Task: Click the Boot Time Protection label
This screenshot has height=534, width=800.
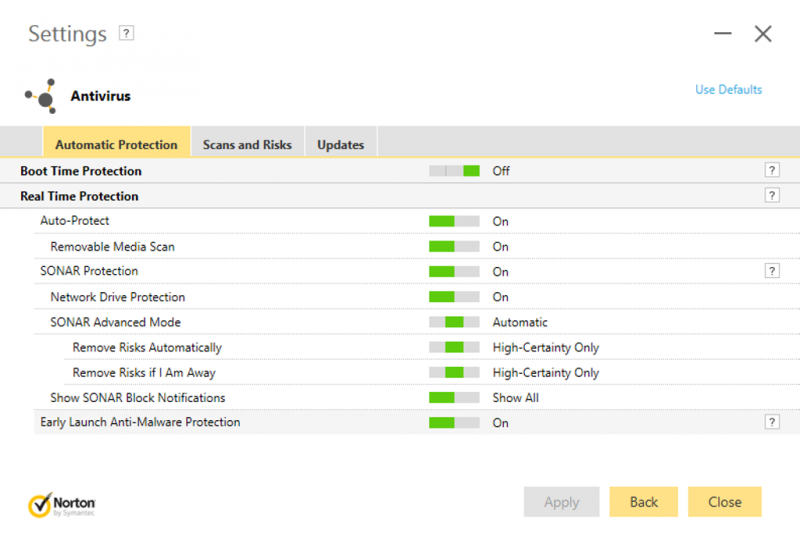Action: [x=81, y=171]
